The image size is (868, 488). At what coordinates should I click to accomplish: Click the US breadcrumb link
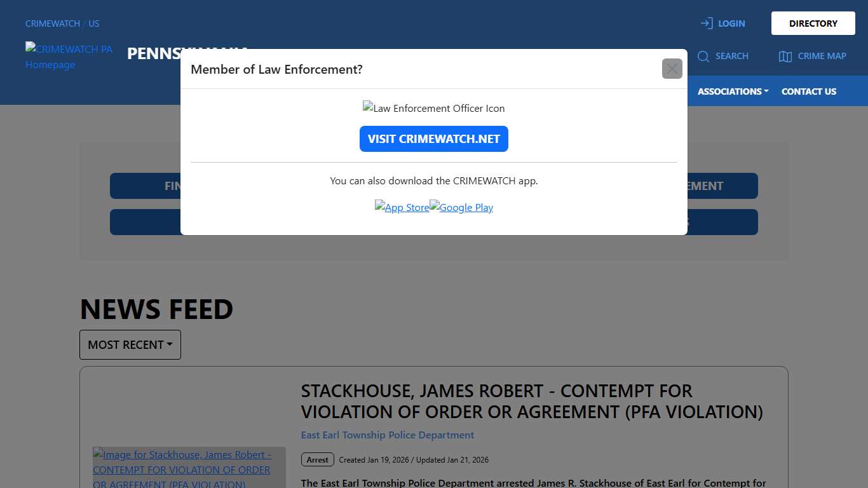pyautogui.click(x=94, y=24)
